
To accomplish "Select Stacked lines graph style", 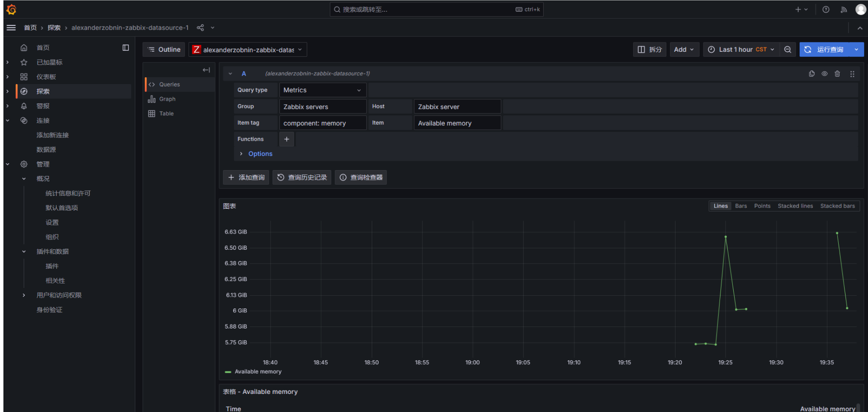I will 795,206.
